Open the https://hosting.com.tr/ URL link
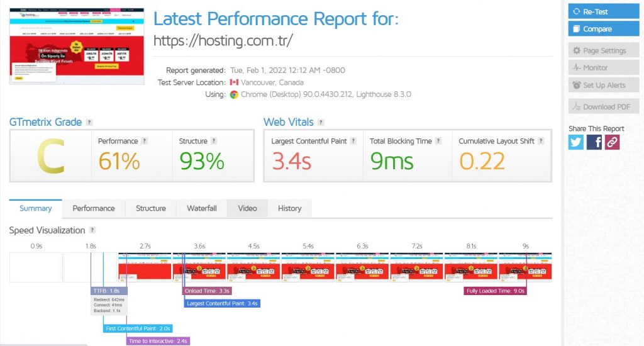 (223, 41)
